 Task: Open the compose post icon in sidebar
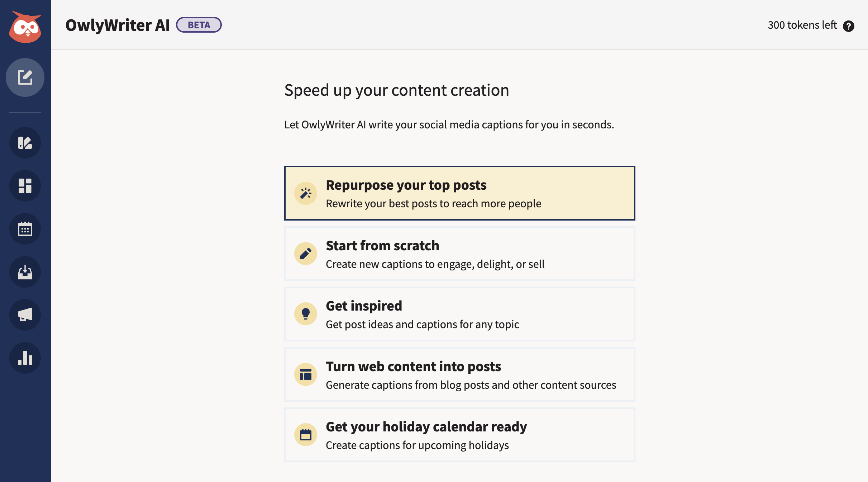click(25, 77)
